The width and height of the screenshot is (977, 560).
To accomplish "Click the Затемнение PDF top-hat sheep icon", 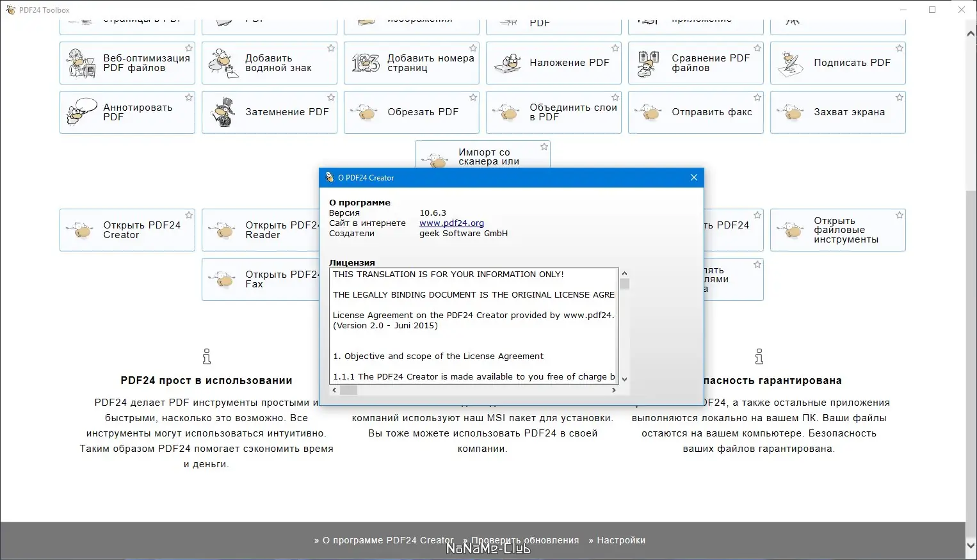I will coord(223,112).
